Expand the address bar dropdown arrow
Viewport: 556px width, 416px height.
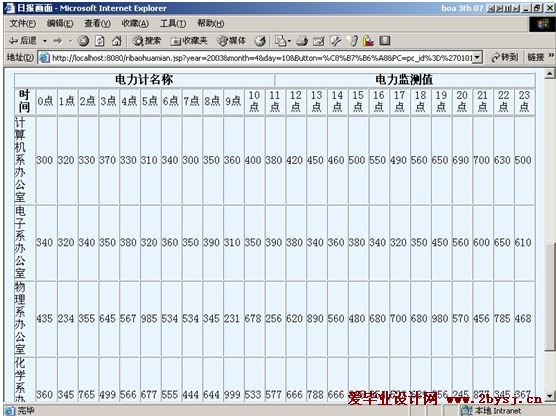pos(478,57)
